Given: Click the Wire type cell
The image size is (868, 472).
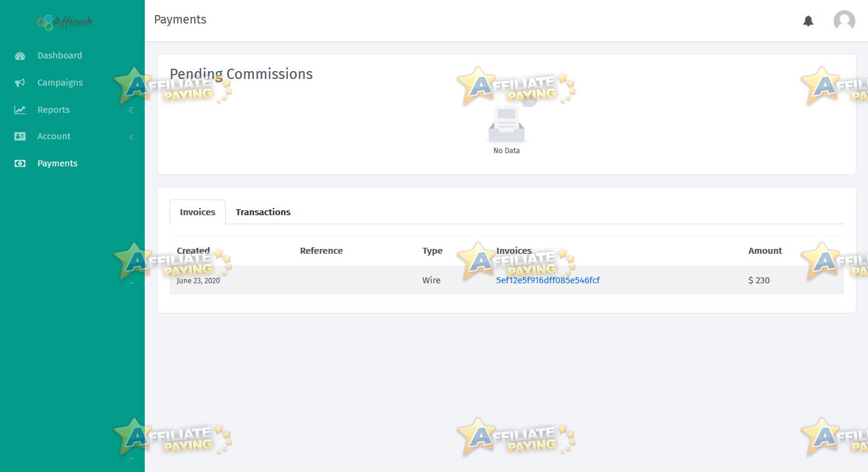Looking at the screenshot, I should pyautogui.click(x=431, y=280).
